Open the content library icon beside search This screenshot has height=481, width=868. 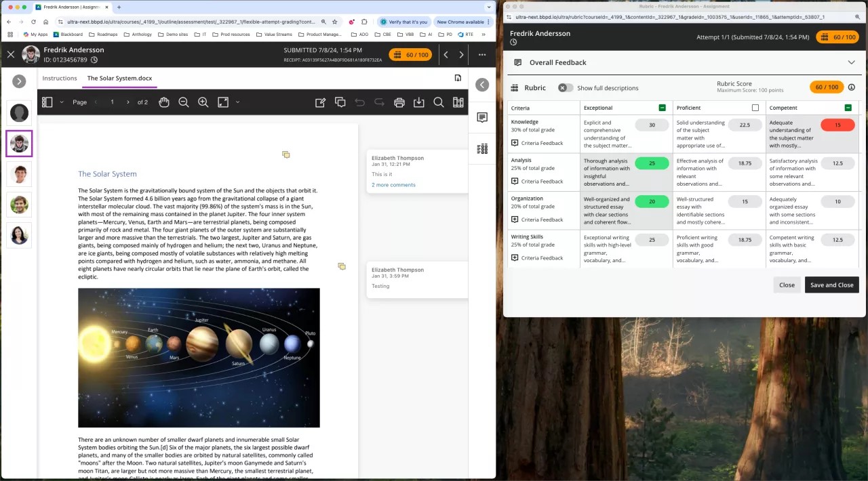tap(458, 102)
